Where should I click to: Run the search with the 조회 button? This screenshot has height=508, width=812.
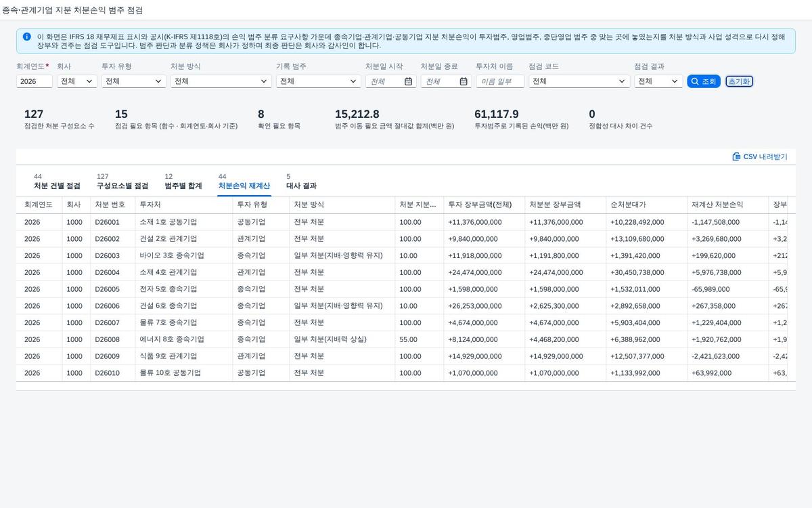[704, 81]
